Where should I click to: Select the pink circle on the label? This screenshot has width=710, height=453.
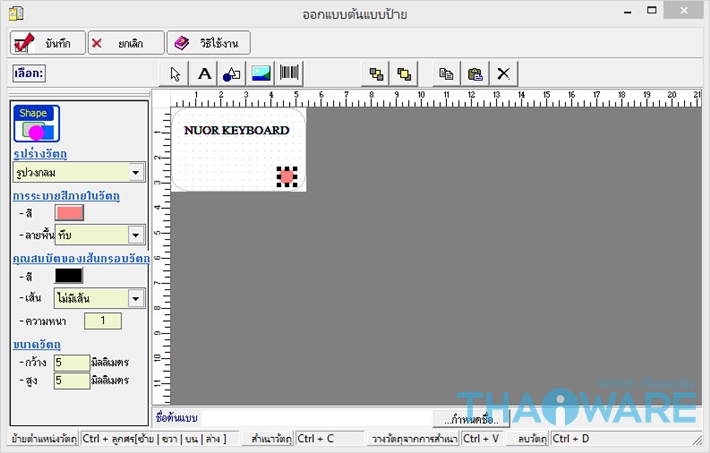click(x=287, y=176)
